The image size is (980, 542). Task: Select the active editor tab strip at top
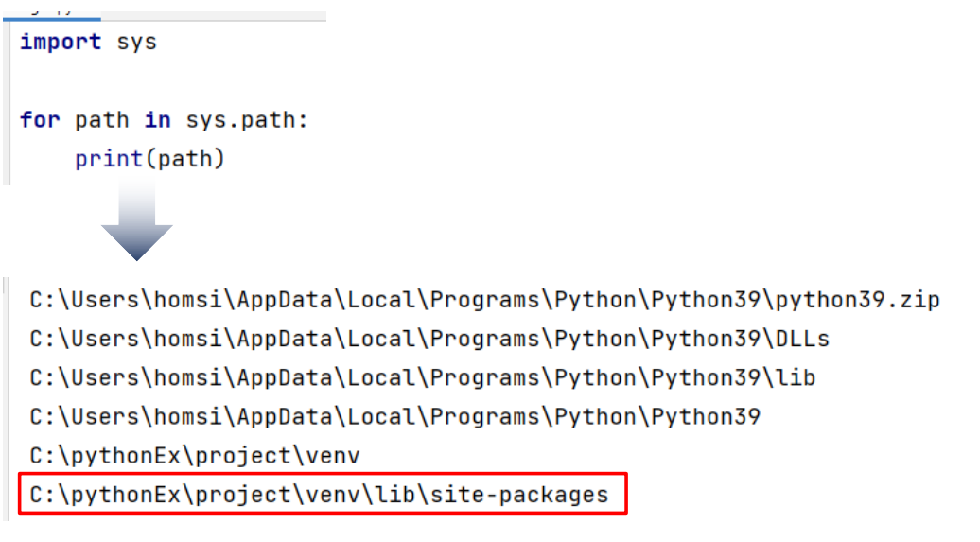(52, 15)
